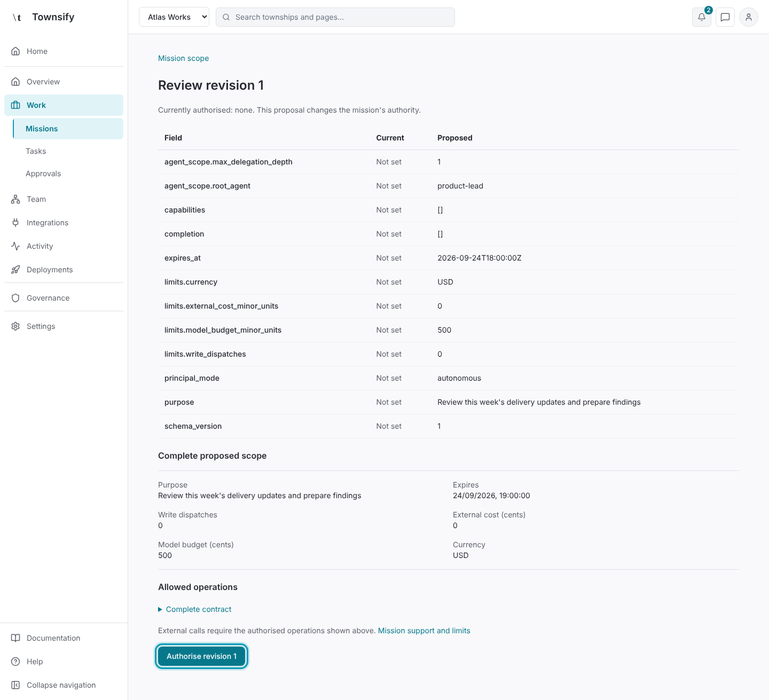This screenshot has height=700, width=769.
Task: Click the limits.model_budget_minor_units field name
Action: pyautogui.click(x=223, y=330)
